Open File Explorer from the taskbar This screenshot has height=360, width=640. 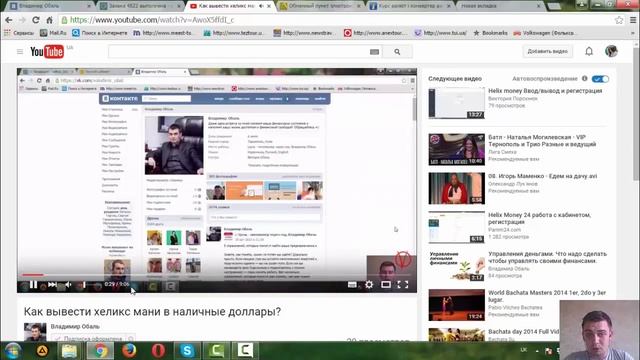69,351
